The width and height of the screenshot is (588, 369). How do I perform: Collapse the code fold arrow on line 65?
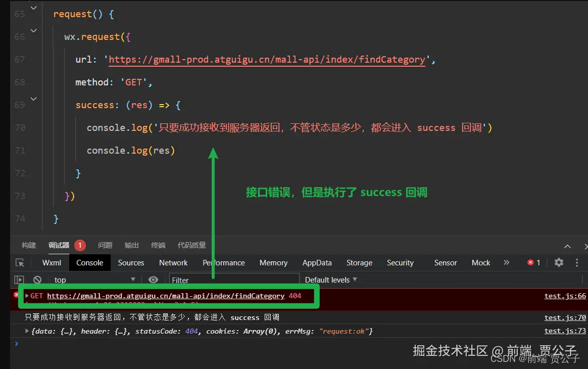pyautogui.click(x=33, y=8)
